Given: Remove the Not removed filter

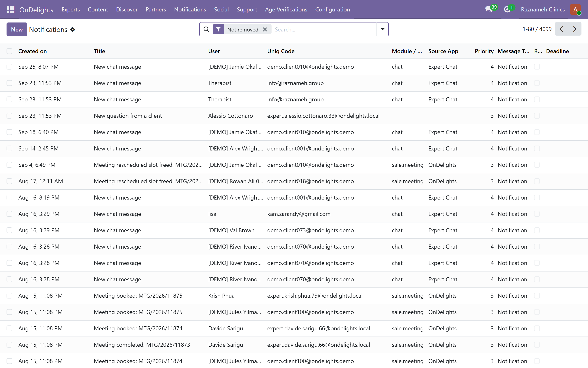Looking at the screenshot, I should pyautogui.click(x=265, y=29).
